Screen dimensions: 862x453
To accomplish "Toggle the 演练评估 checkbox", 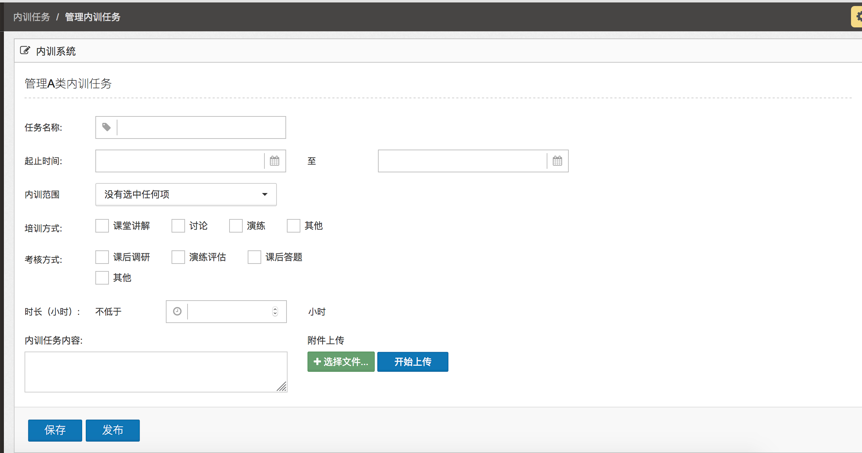I will [178, 257].
